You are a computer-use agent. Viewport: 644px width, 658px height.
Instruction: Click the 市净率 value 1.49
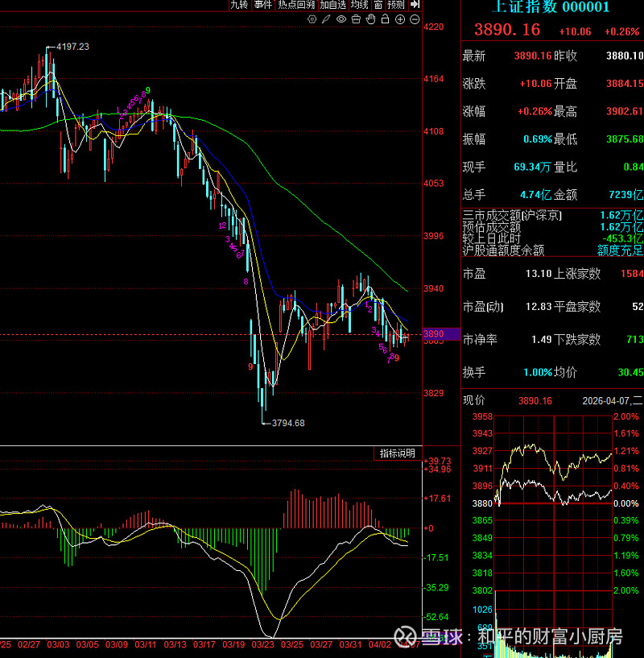tap(542, 340)
